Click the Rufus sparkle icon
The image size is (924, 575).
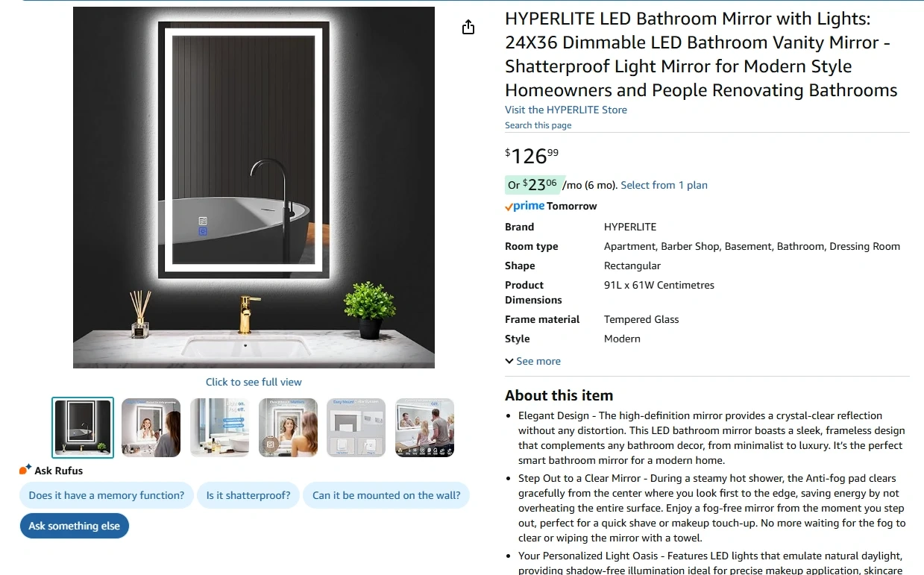coord(25,470)
